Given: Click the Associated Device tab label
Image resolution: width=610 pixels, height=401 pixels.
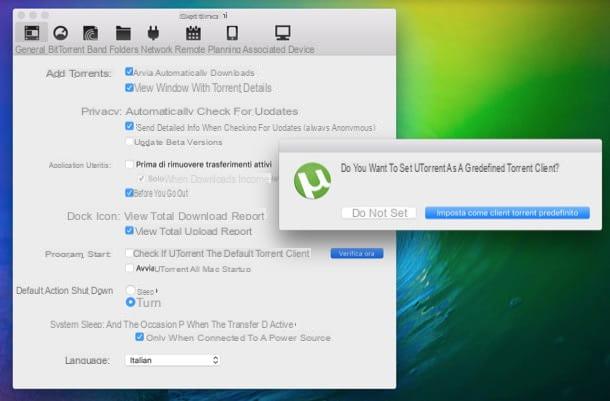Looking at the screenshot, I should click(279, 49).
